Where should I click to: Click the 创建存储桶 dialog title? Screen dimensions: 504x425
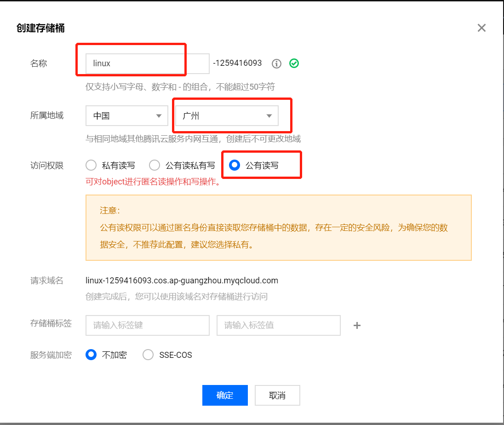pyautogui.click(x=40, y=29)
